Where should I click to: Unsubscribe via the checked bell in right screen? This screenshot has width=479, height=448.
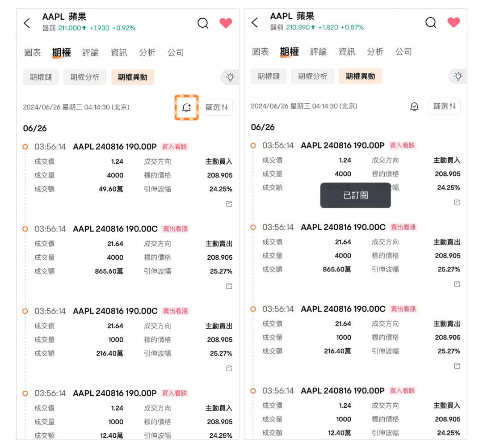[x=414, y=106]
